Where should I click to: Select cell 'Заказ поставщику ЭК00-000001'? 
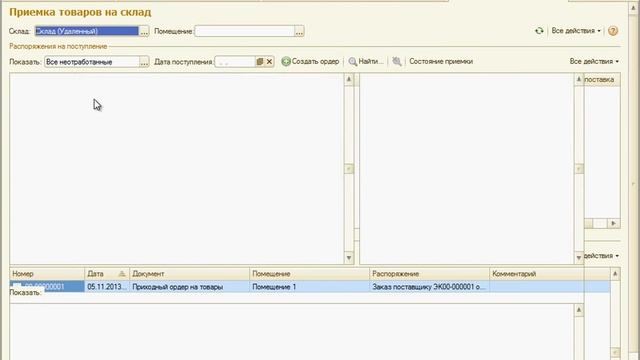click(x=429, y=287)
